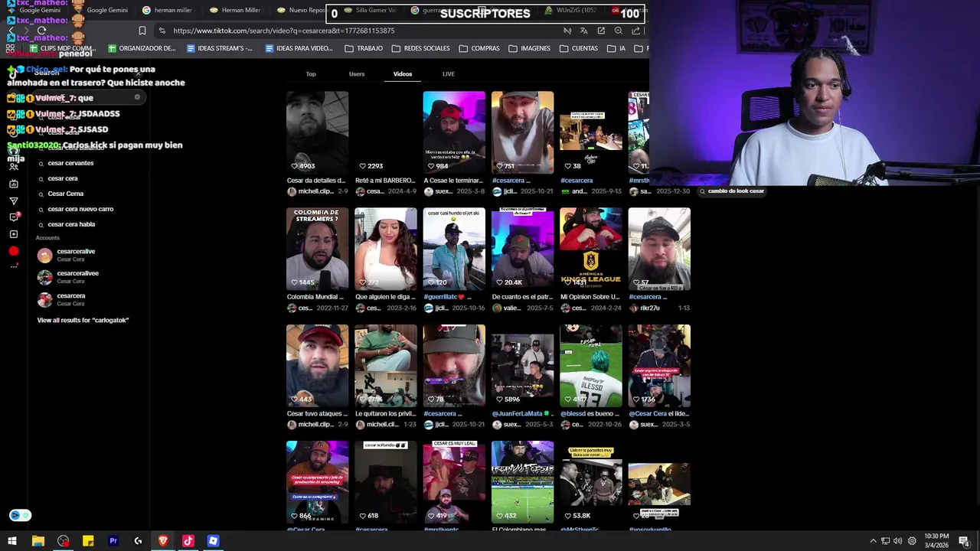
Task: Open the COMPRAS bookmarks folder
Action: point(479,48)
